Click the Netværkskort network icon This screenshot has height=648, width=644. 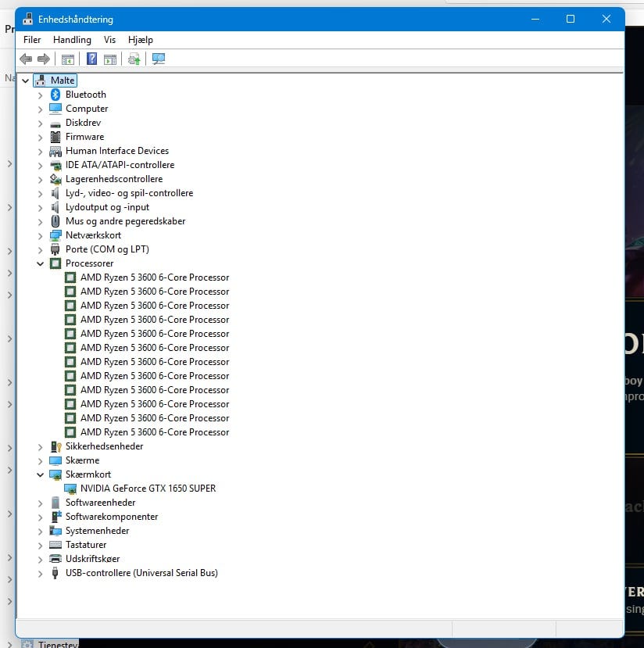click(55, 235)
